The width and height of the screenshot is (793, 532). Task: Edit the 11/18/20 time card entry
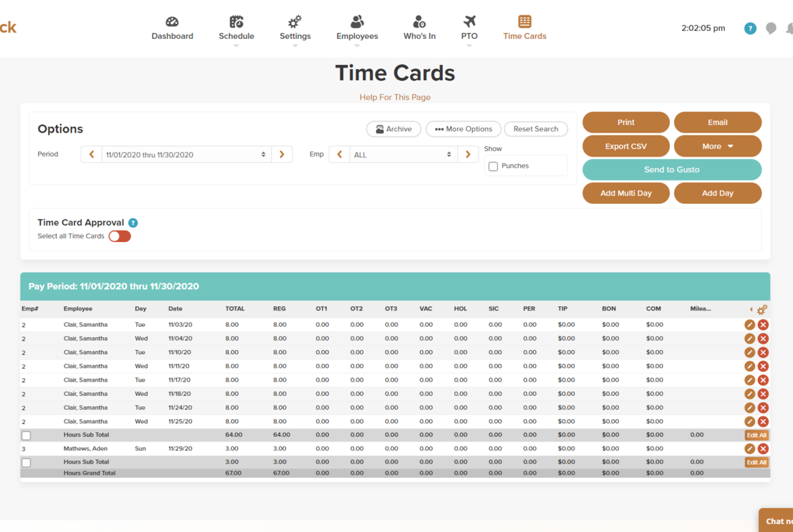pyautogui.click(x=749, y=394)
